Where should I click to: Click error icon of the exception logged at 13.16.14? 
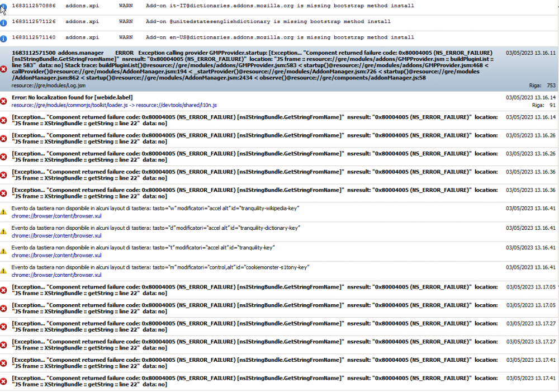click(x=3, y=120)
